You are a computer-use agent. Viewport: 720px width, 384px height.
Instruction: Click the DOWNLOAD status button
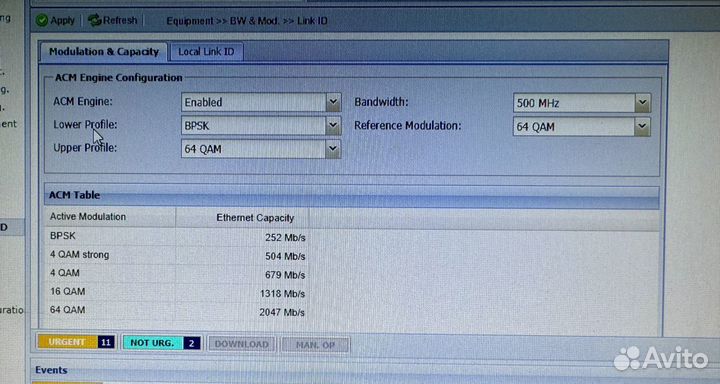pos(242,344)
